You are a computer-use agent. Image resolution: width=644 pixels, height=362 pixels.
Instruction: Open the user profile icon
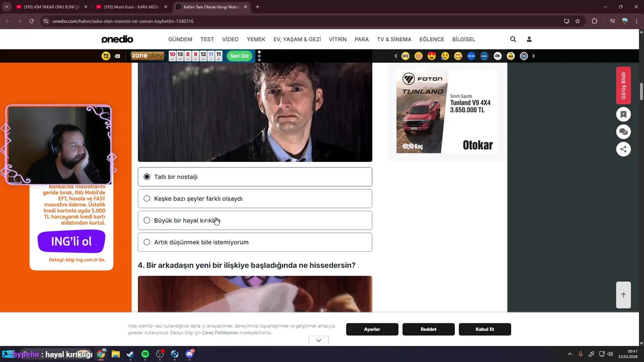point(529,39)
